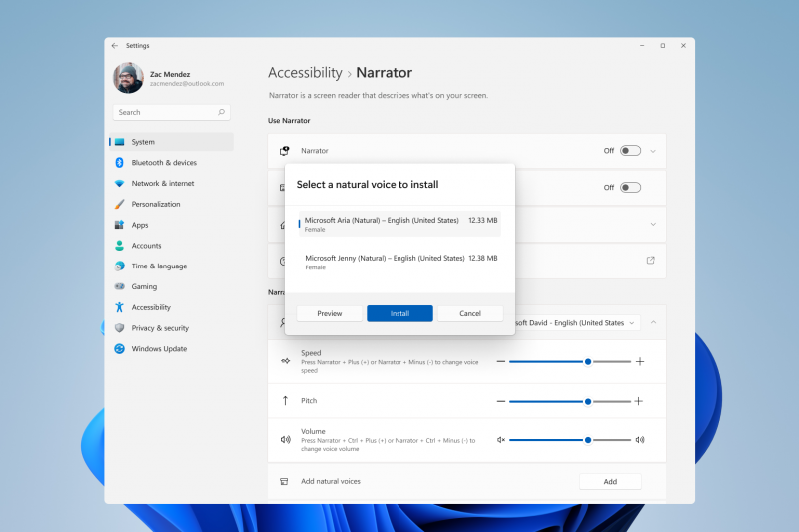Open Personalization settings
The width and height of the screenshot is (799, 532).
[x=171, y=204]
